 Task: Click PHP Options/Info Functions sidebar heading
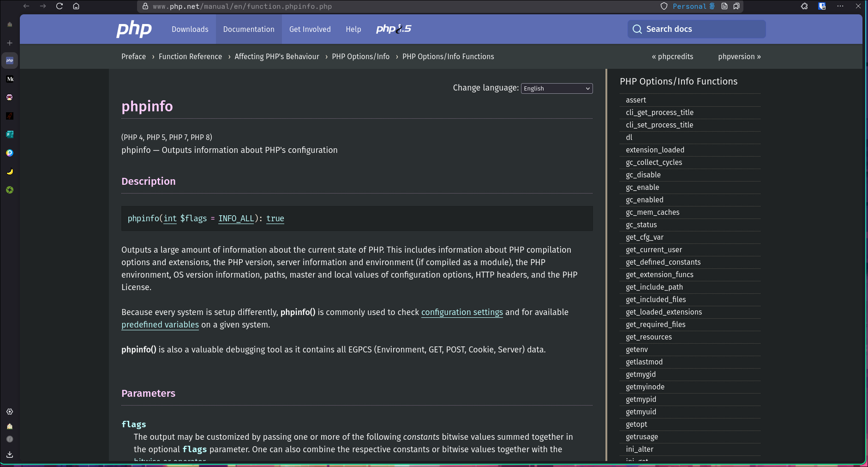(679, 81)
